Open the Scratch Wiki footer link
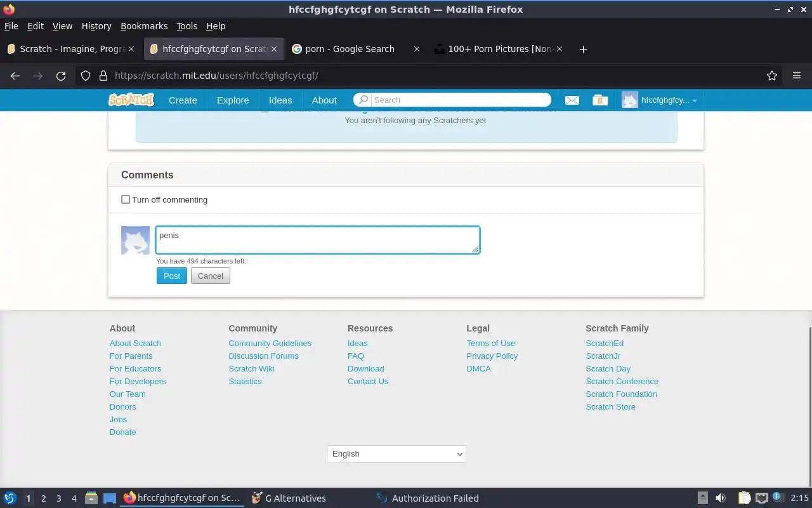812x508 pixels. [251, 369]
